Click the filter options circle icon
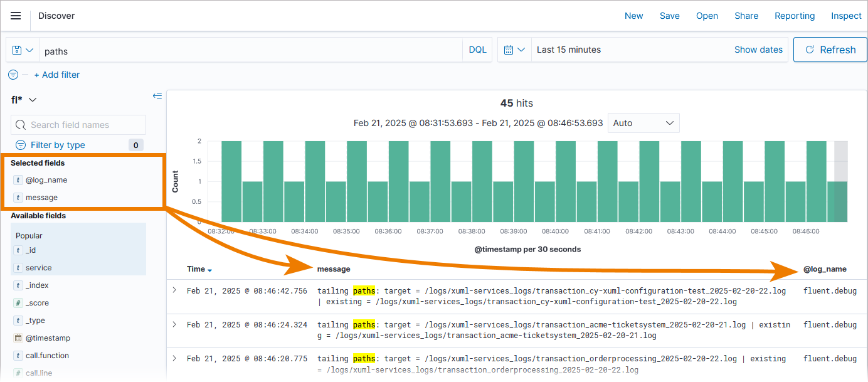Screen dimensions: 868x382 tap(13, 75)
